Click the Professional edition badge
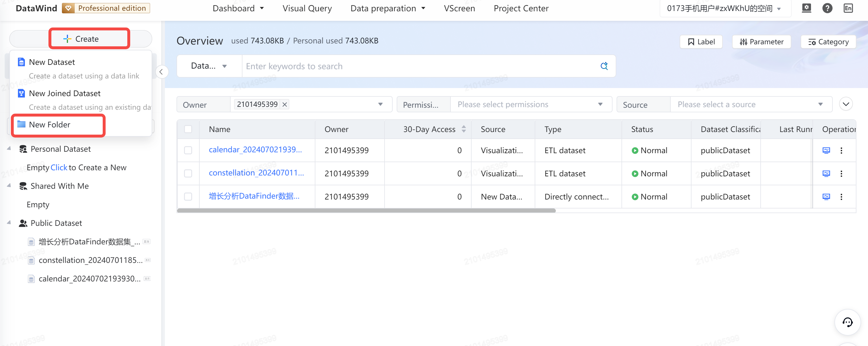The width and height of the screenshot is (868, 346). [x=106, y=8]
